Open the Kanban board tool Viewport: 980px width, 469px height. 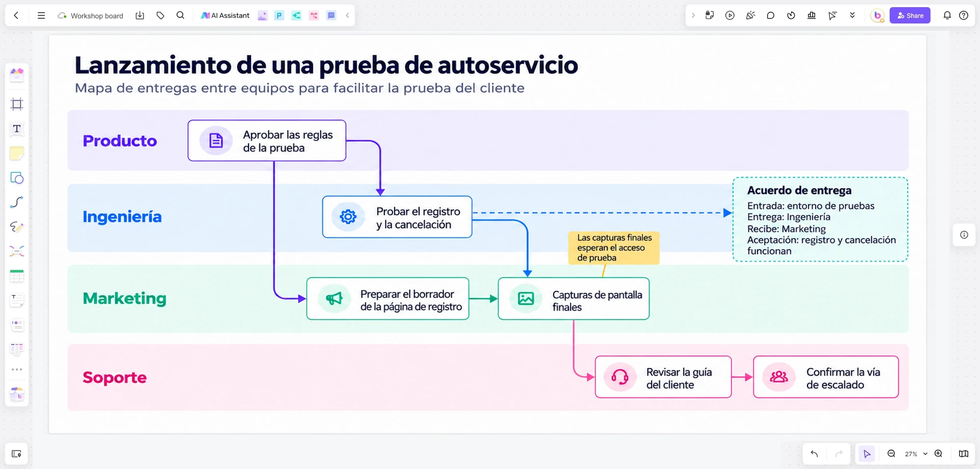17,349
